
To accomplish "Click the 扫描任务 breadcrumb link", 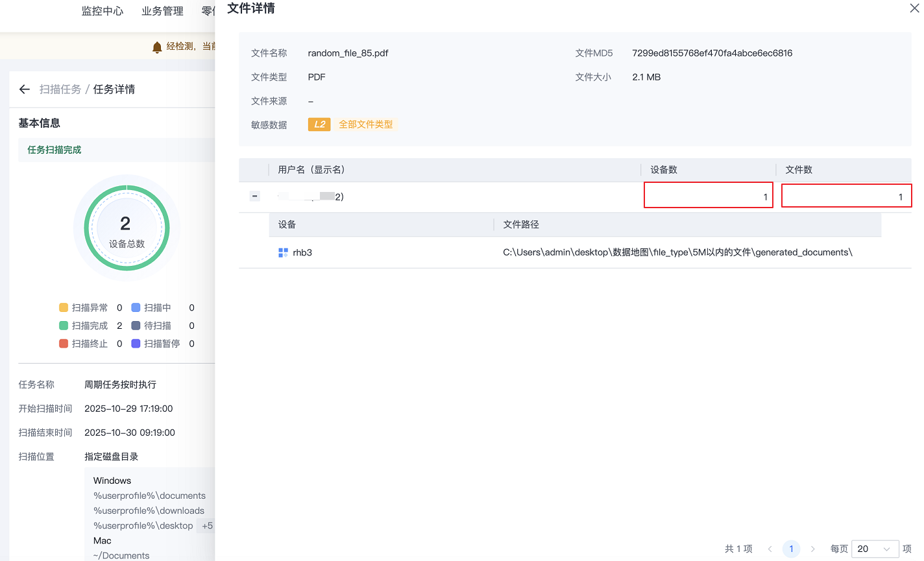I will coord(60,90).
